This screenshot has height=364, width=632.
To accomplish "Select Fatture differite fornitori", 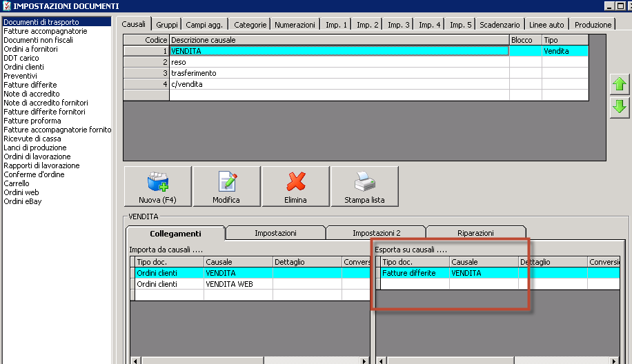I will [x=57, y=112].
